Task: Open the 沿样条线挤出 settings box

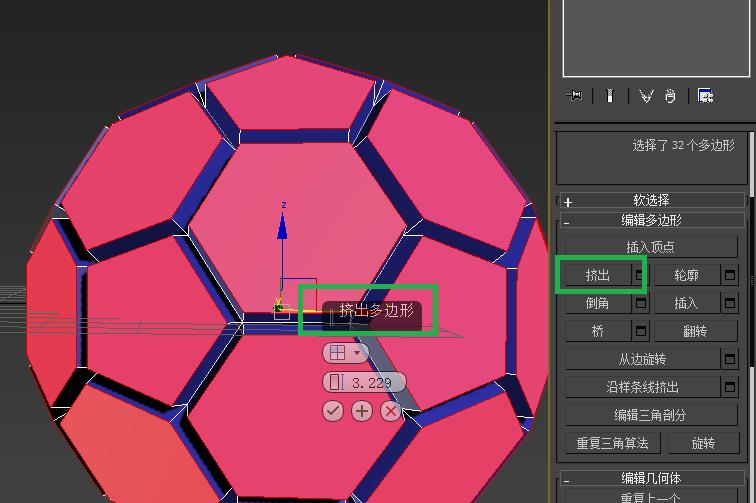Action: point(730,387)
